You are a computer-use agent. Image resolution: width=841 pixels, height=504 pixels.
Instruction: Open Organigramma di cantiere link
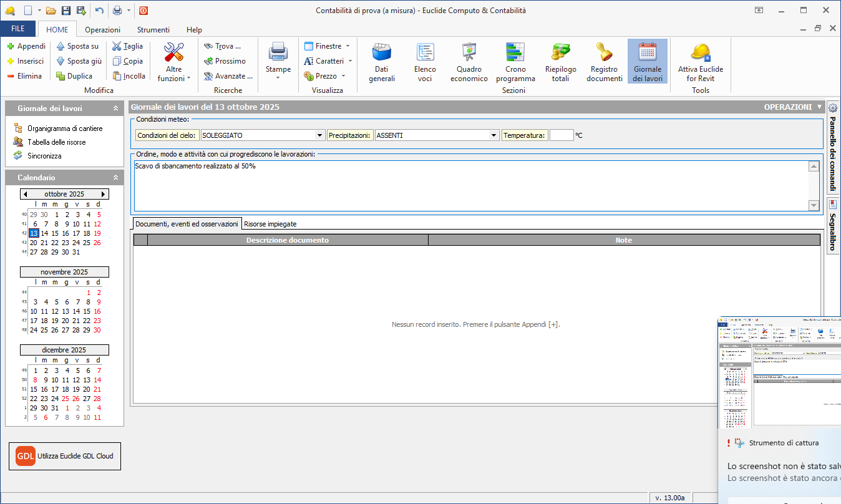[65, 128]
